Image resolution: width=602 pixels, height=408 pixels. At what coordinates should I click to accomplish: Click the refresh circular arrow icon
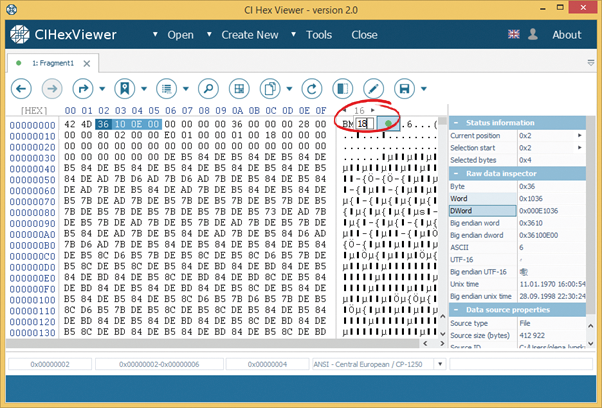point(312,89)
